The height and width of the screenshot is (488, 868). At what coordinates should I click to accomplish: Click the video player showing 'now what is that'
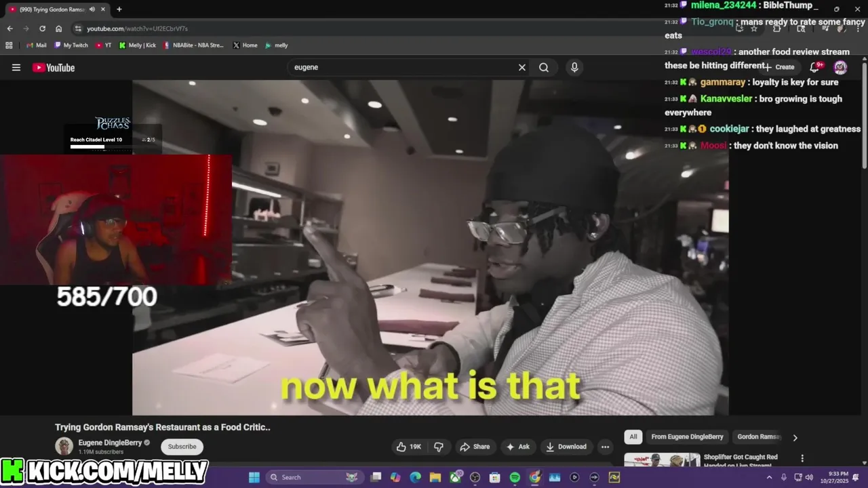[x=430, y=247]
